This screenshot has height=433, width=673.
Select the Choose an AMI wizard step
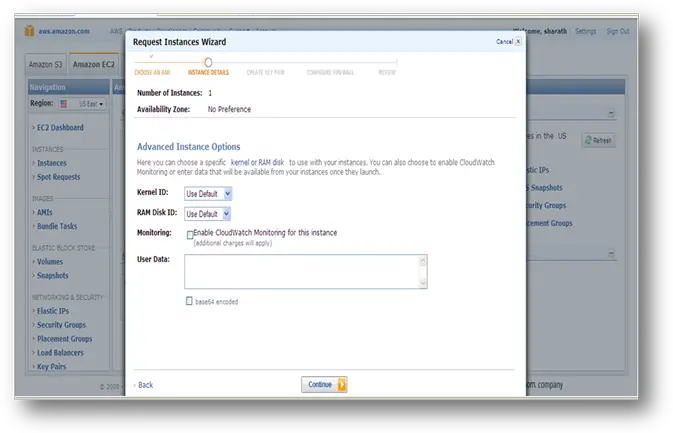click(152, 72)
